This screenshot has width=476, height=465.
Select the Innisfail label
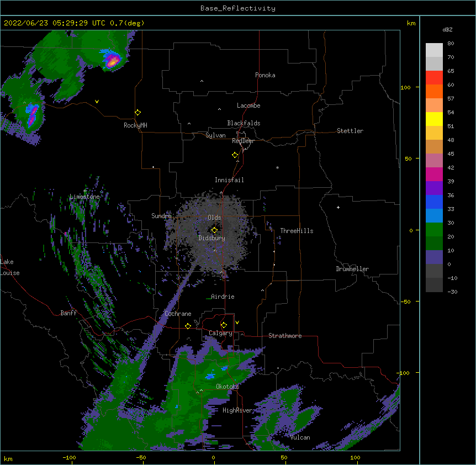229,180
